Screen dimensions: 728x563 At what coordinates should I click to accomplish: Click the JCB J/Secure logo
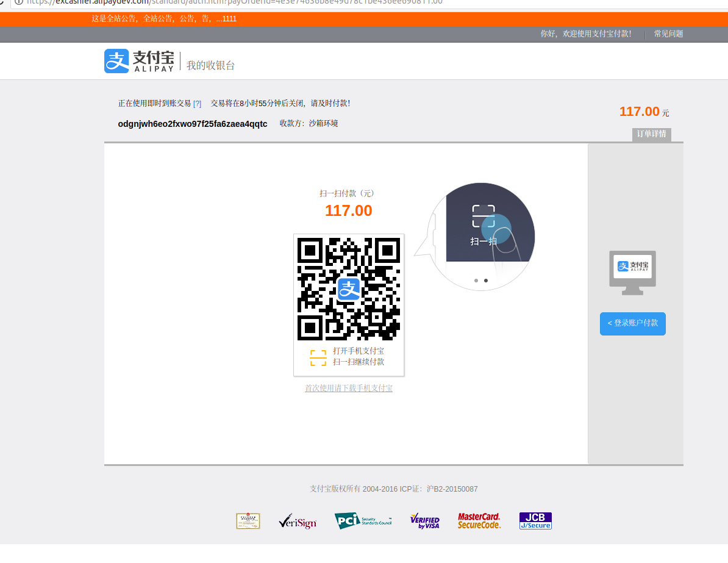535,521
